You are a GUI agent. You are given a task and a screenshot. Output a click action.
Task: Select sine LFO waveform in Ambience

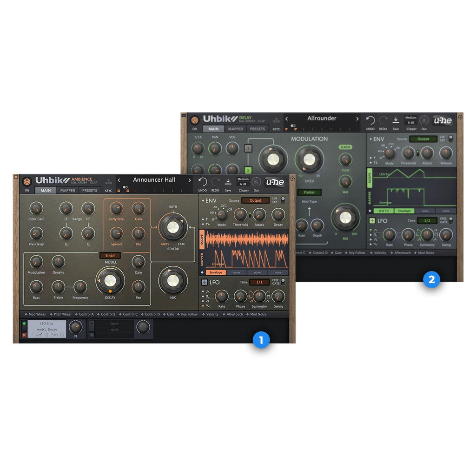click(208, 306)
